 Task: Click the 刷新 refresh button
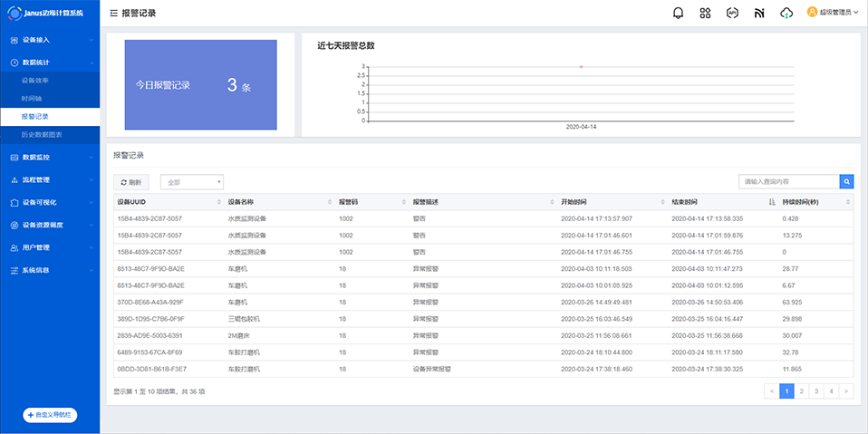131,182
